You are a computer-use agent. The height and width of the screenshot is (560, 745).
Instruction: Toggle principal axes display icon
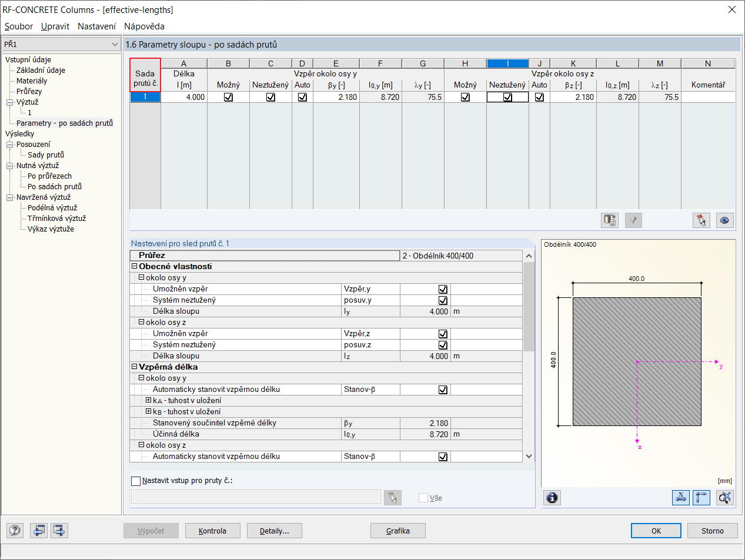point(701,498)
